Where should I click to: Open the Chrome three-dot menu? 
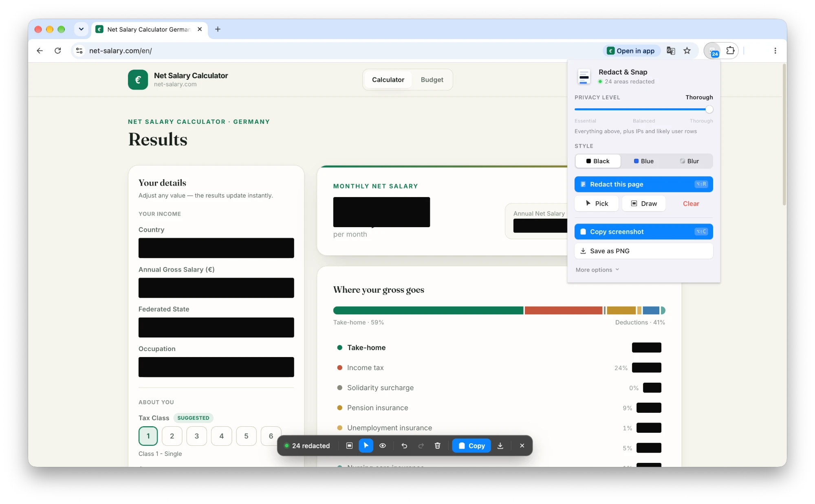[775, 50]
